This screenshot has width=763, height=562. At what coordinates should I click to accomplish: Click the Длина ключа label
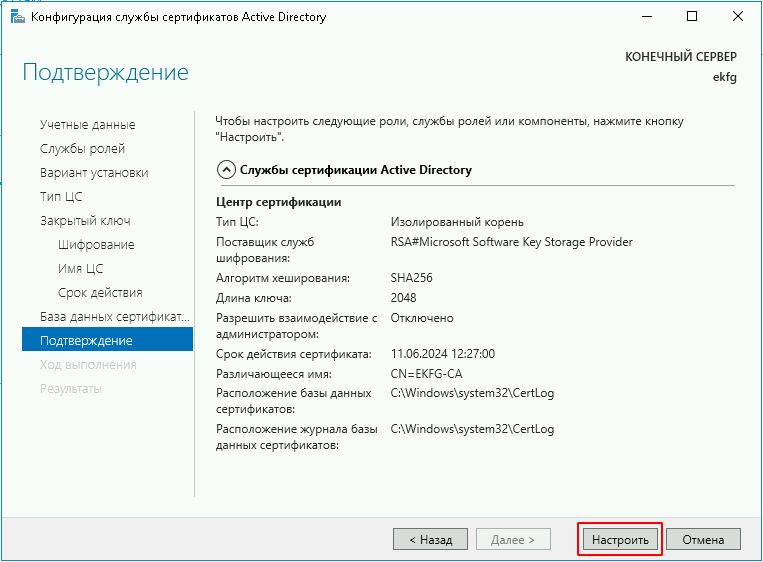coord(254,298)
